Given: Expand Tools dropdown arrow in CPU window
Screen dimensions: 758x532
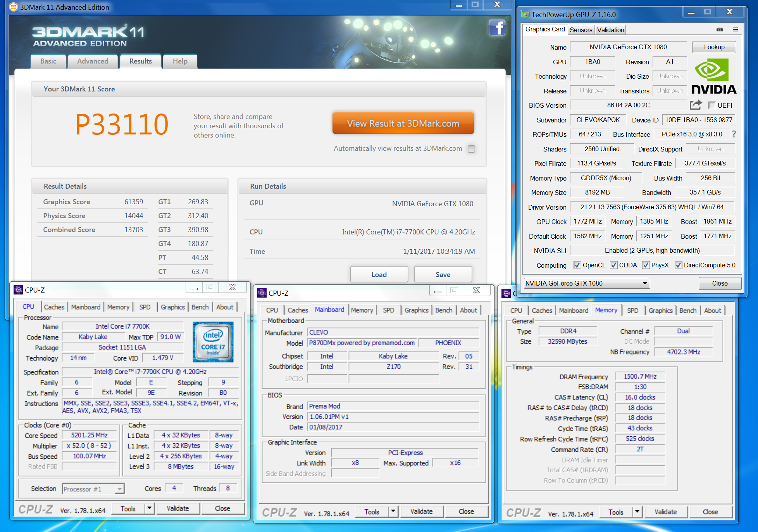Looking at the screenshot, I should 149,508.
